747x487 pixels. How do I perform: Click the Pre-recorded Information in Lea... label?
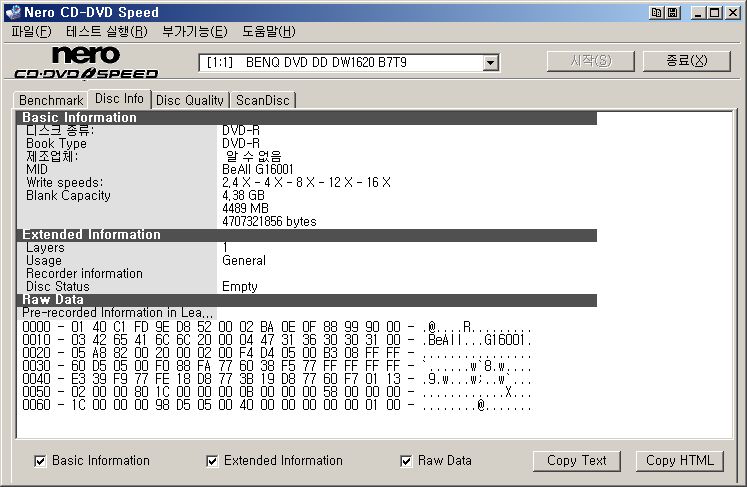pyautogui.click(x=117, y=313)
